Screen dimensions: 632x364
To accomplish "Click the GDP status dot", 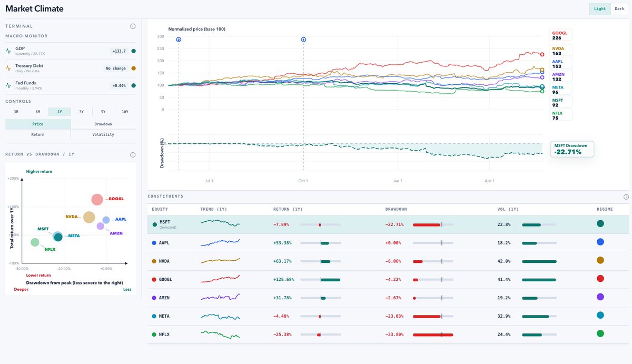I will (133, 51).
